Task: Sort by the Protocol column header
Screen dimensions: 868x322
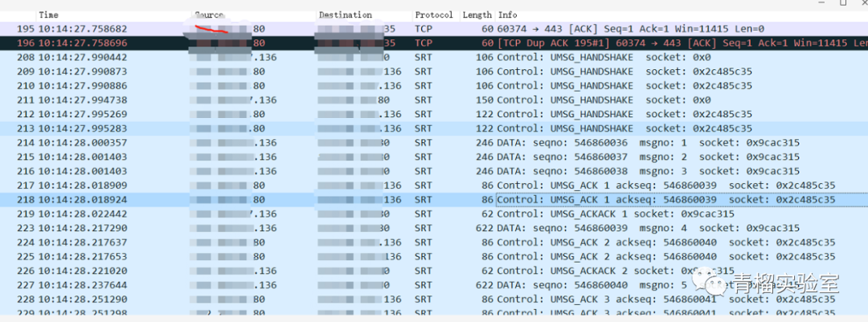Action: 434,15
